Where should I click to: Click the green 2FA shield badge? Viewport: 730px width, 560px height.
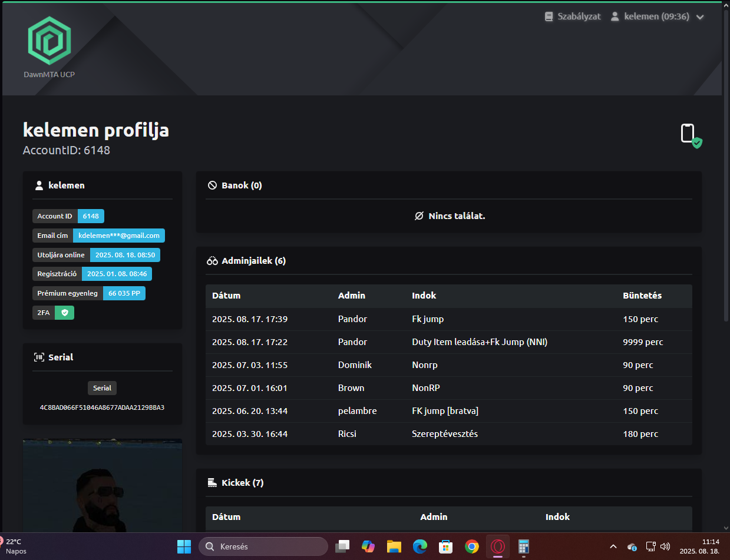[64, 313]
